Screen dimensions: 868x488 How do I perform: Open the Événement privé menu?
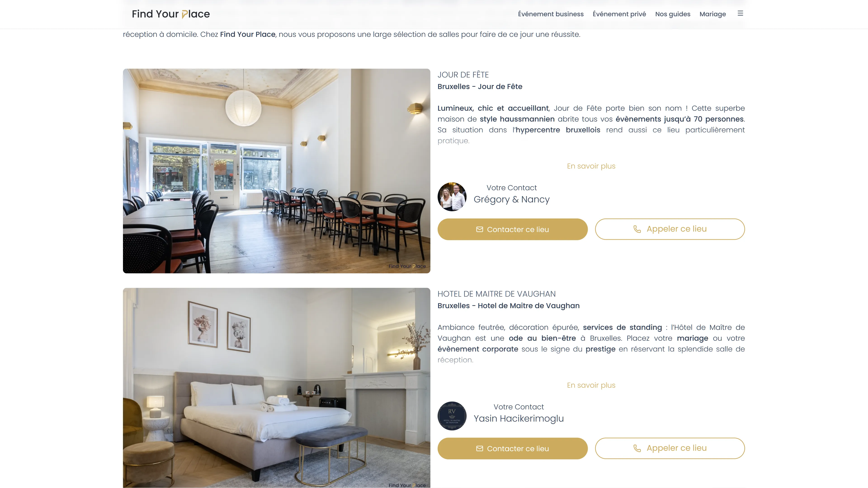pos(619,14)
